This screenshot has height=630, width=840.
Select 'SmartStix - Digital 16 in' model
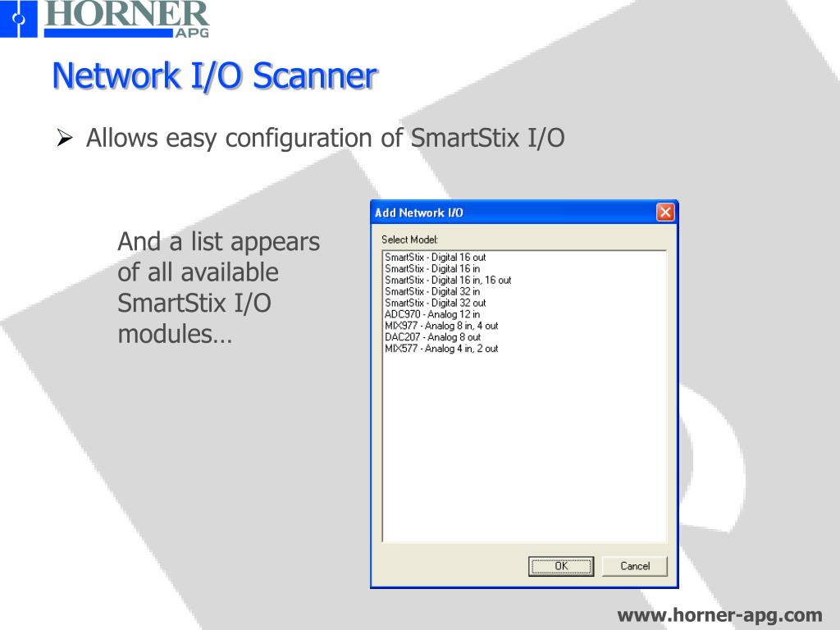pyautogui.click(x=432, y=268)
